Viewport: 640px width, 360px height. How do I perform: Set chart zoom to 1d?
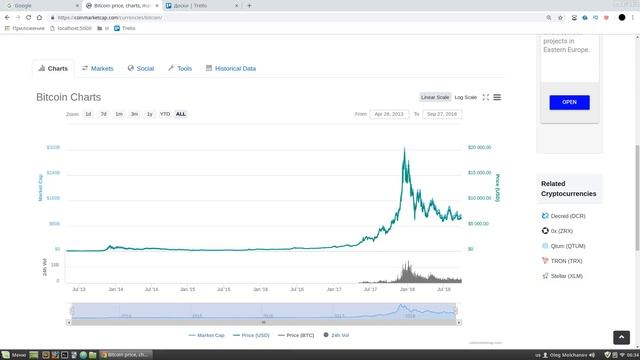point(88,114)
